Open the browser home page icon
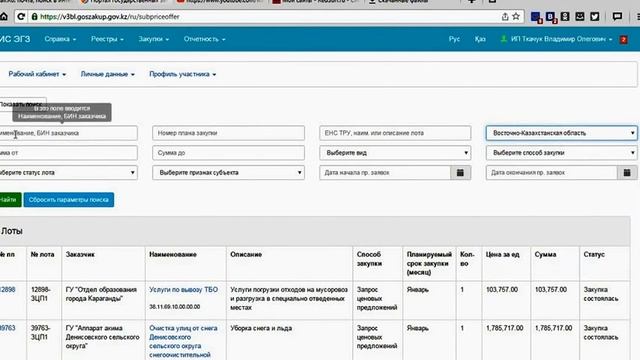The height and width of the screenshot is (360, 640). [4, 17]
